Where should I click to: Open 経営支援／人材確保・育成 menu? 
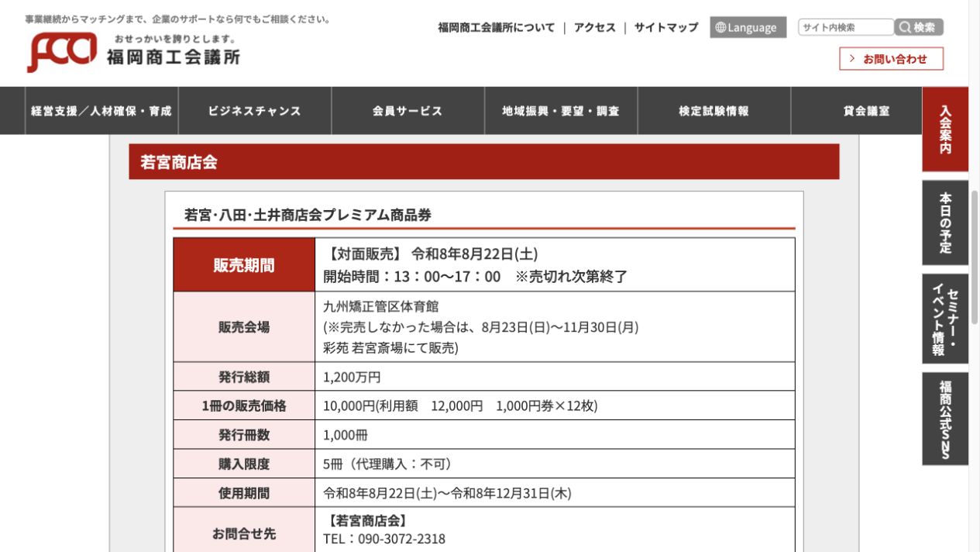101,111
